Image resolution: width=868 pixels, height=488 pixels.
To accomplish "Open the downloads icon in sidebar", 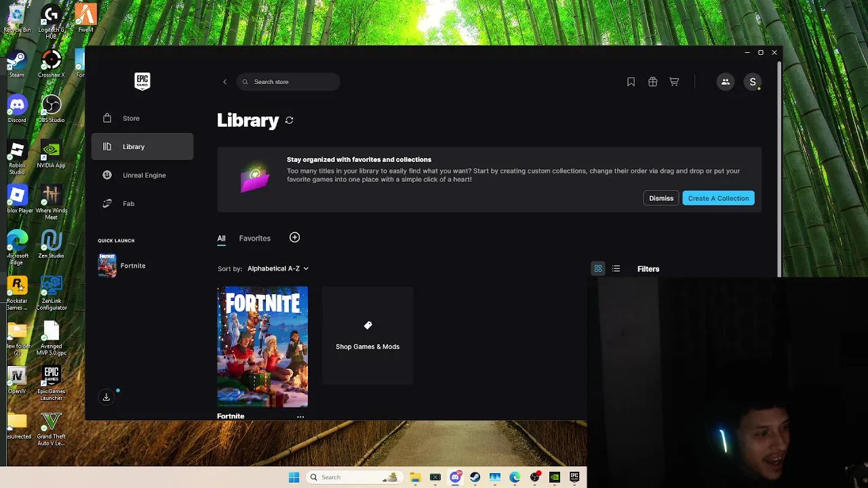I will 106,397.
